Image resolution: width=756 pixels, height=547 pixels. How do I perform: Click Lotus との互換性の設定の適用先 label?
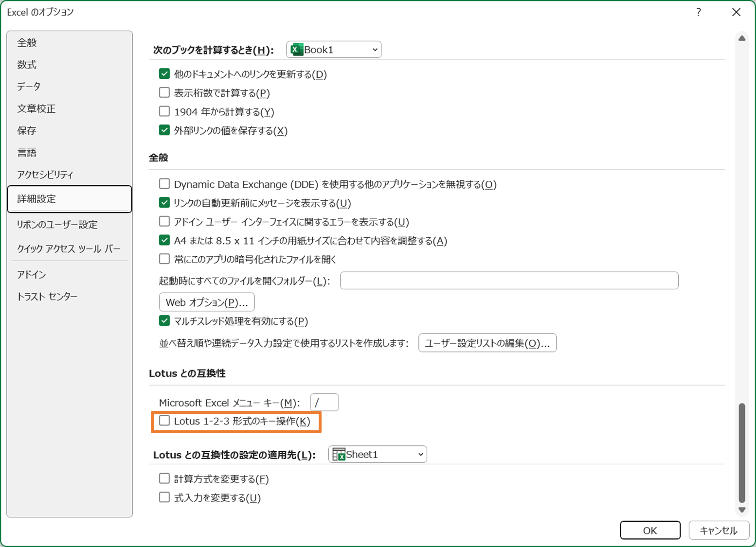(x=234, y=455)
